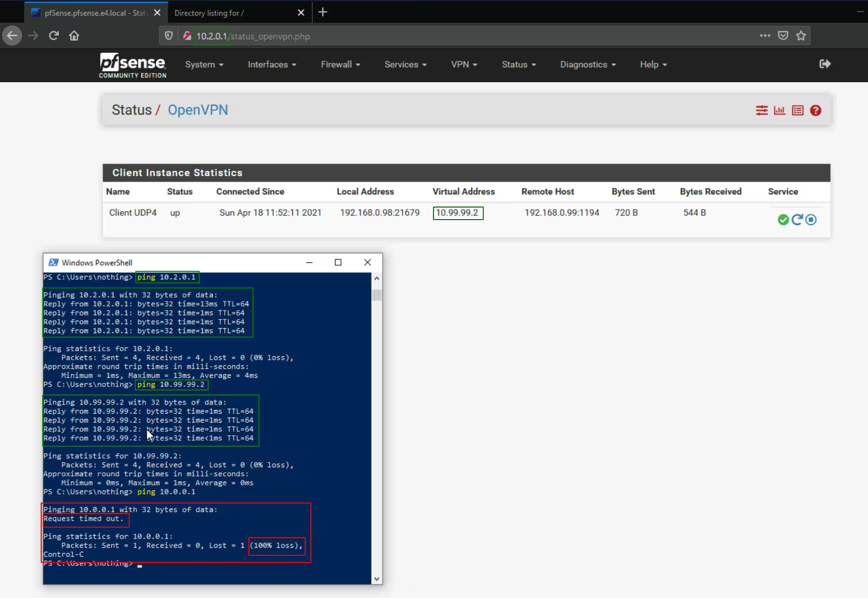Click the insecure connection padlock icon
Image resolution: width=868 pixels, height=598 pixels.
(x=187, y=36)
